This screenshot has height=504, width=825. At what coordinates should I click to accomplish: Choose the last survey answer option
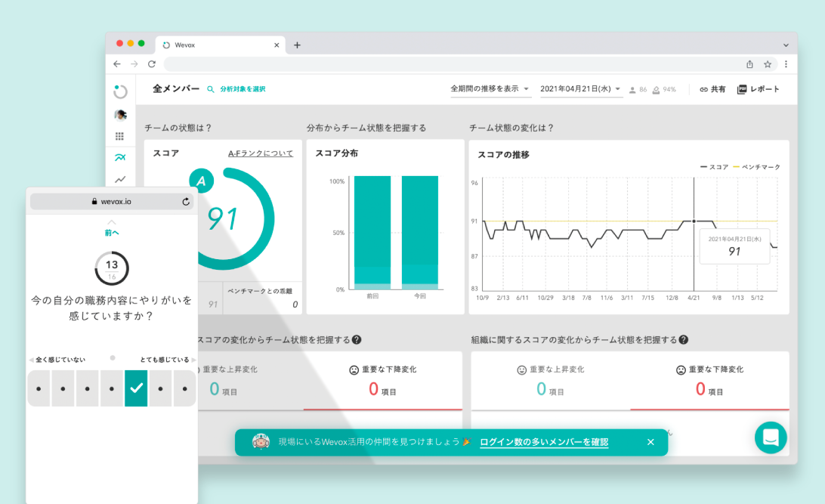click(x=185, y=388)
